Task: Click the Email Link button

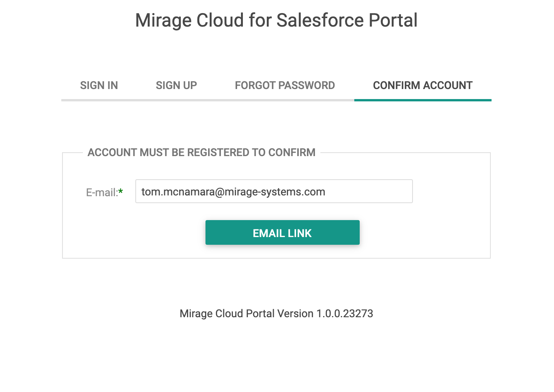Action: click(282, 232)
